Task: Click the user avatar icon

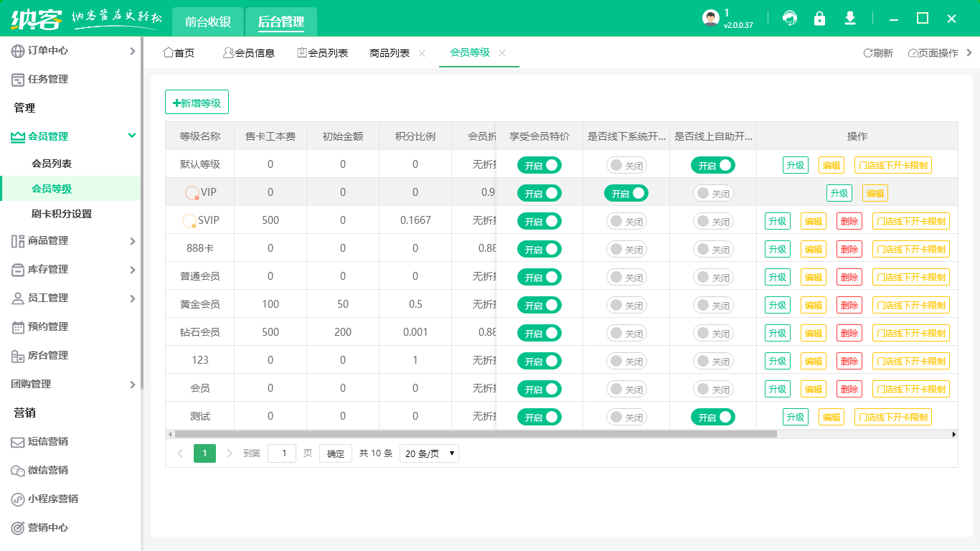Action: pyautogui.click(x=710, y=19)
